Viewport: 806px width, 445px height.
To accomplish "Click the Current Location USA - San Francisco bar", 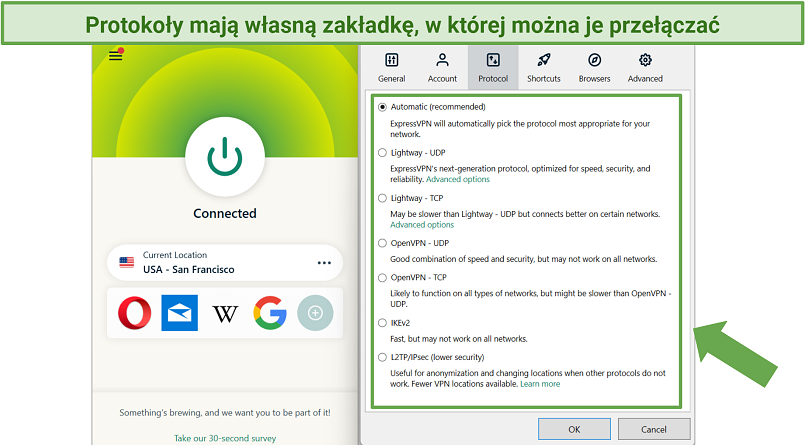I will [225, 263].
